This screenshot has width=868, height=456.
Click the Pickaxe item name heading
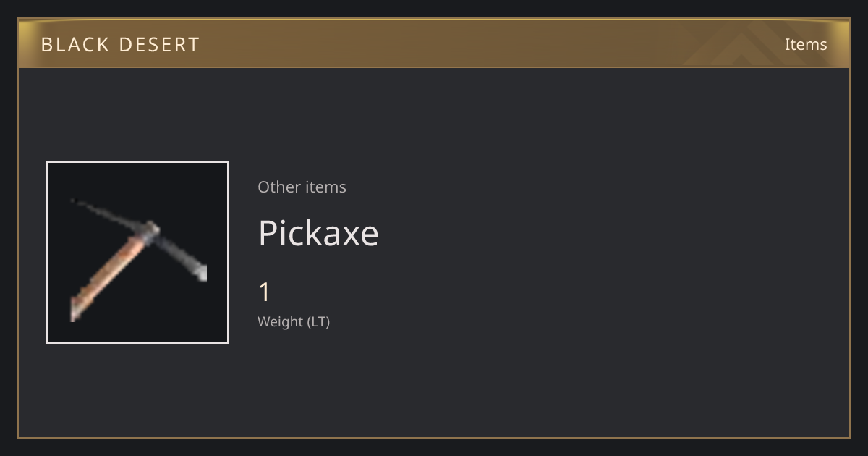point(318,233)
